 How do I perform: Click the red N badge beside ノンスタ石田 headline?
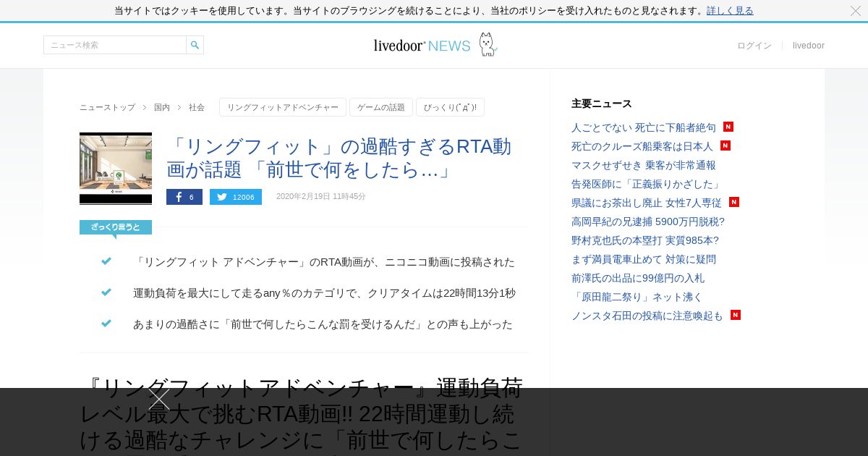(x=736, y=315)
